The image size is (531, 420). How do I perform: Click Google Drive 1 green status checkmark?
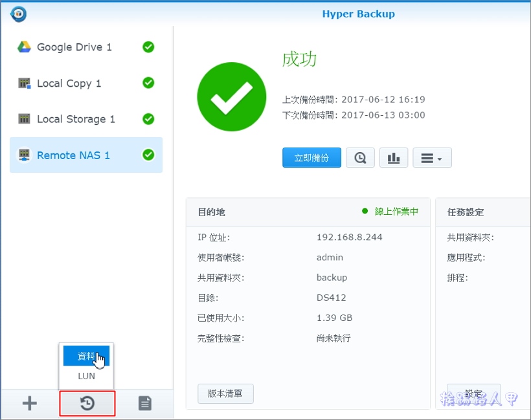coord(148,47)
